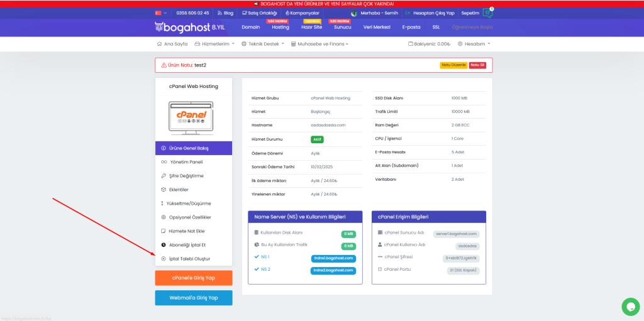Open the Veri Merkezi menu

377,28
